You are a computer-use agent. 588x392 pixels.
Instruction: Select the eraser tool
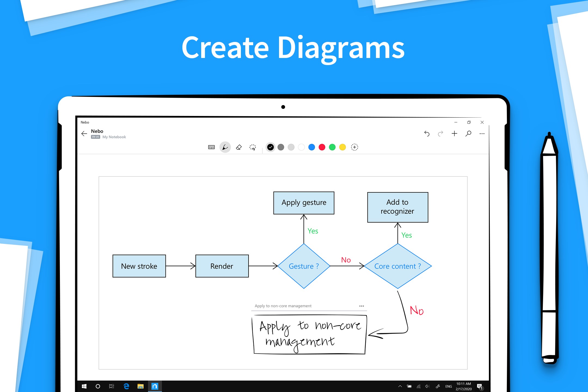point(239,147)
